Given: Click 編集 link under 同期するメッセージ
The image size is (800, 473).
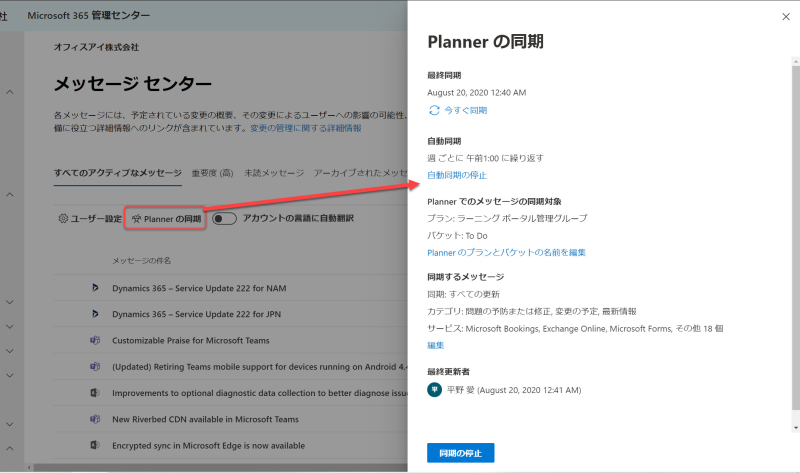Looking at the screenshot, I should (x=435, y=345).
